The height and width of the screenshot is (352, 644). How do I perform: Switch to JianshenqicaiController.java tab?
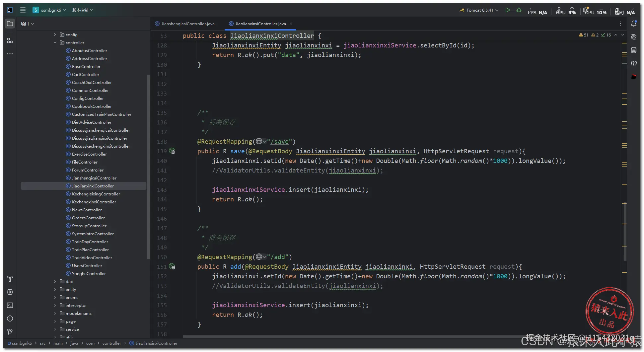[x=185, y=24]
